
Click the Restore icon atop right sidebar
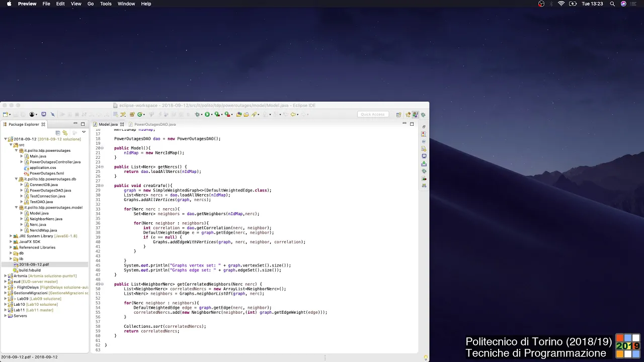[424, 127]
